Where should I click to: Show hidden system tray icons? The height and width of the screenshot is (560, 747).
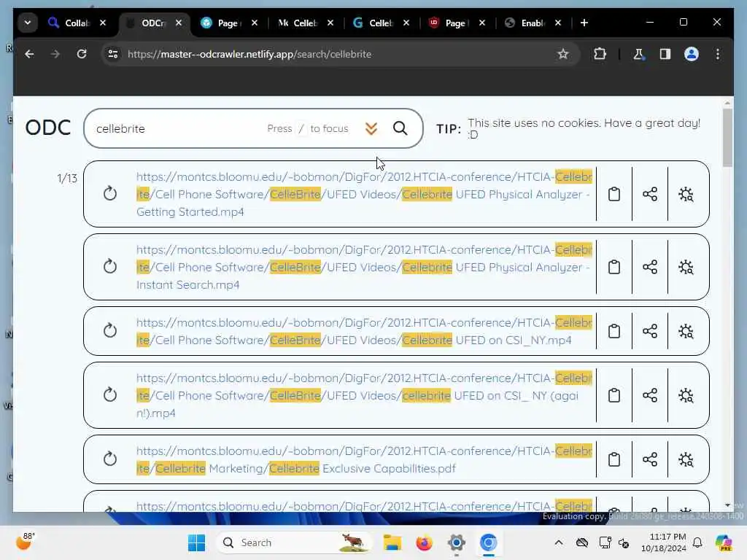point(559,542)
